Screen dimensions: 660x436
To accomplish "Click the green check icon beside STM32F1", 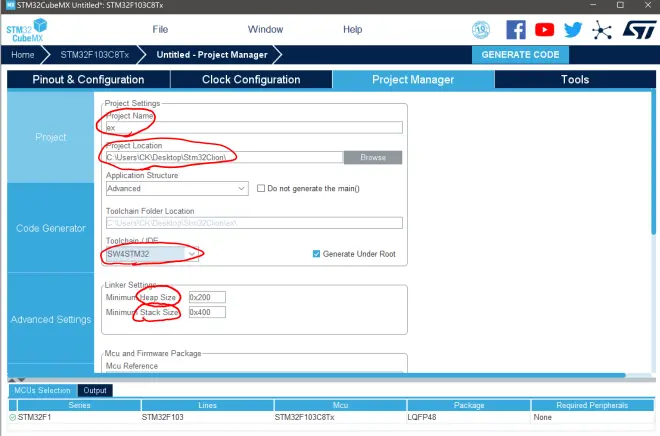I will [13, 417].
